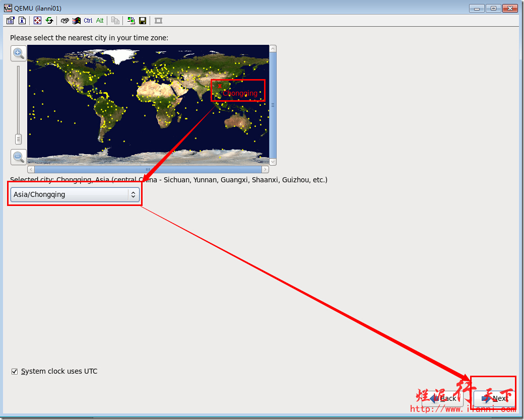Click the floppy save connection icon
This screenshot has width=524, height=420.
[x=143, y=21]
